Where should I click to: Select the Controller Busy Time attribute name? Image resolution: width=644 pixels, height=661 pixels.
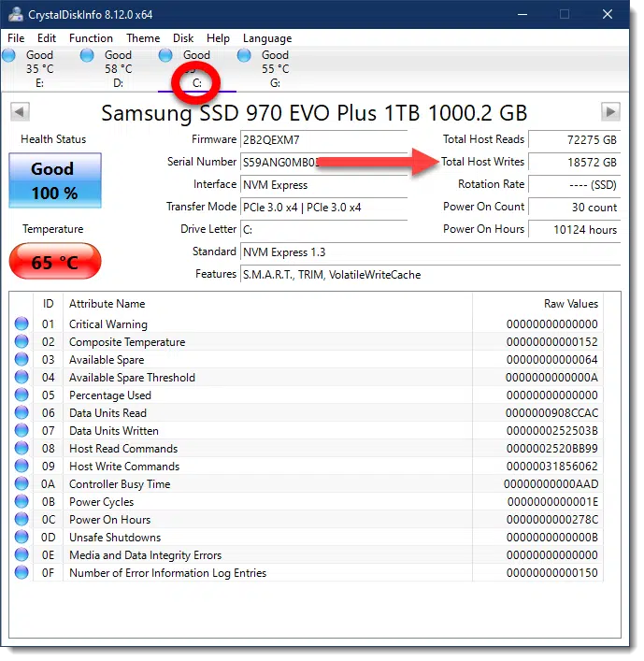120,484
